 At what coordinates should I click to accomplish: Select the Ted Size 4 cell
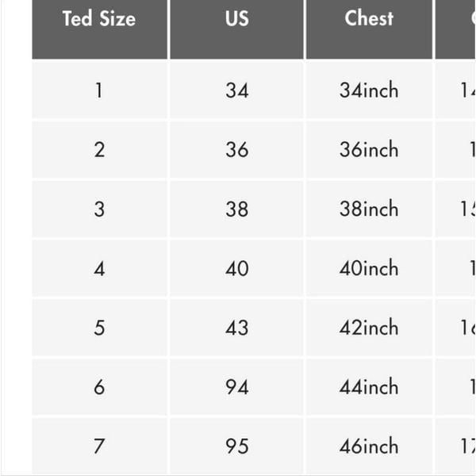(100, 268)
